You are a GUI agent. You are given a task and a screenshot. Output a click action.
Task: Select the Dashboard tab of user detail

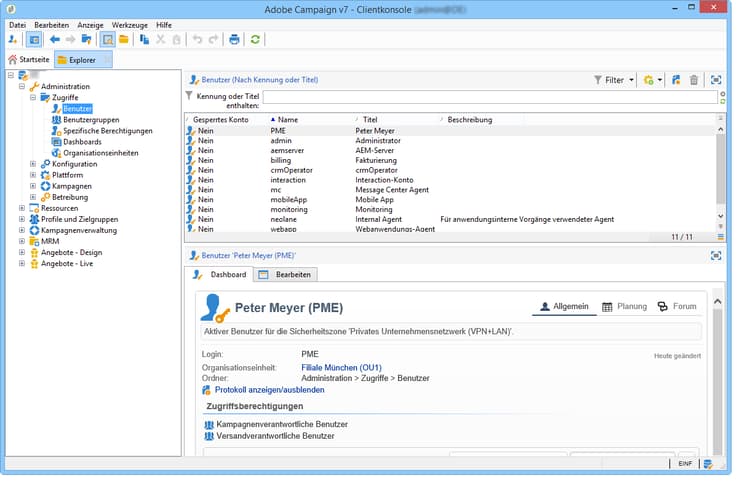coord(220,274)
